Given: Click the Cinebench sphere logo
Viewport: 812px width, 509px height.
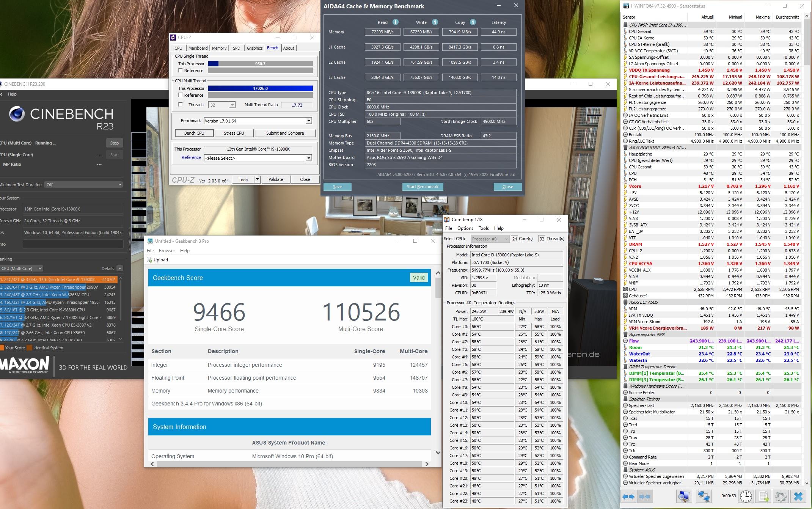Looking at the screenshot, I should tap(17, 113).
